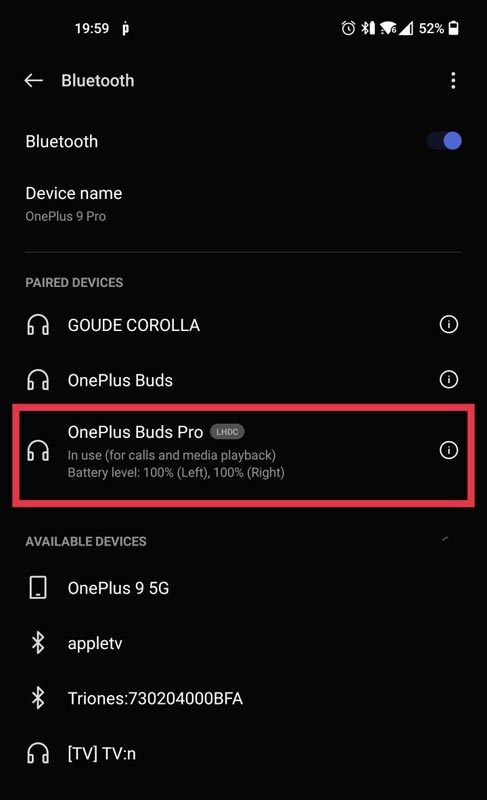Tap the battery indicator in status bar
This screenshot has width=487, height=800.
[453, 28]
